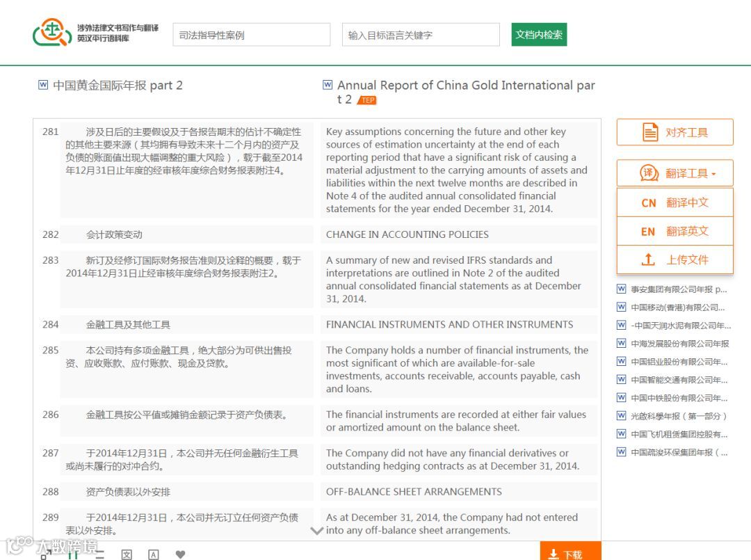Click segment 287 Chinese text

point(182,459)
